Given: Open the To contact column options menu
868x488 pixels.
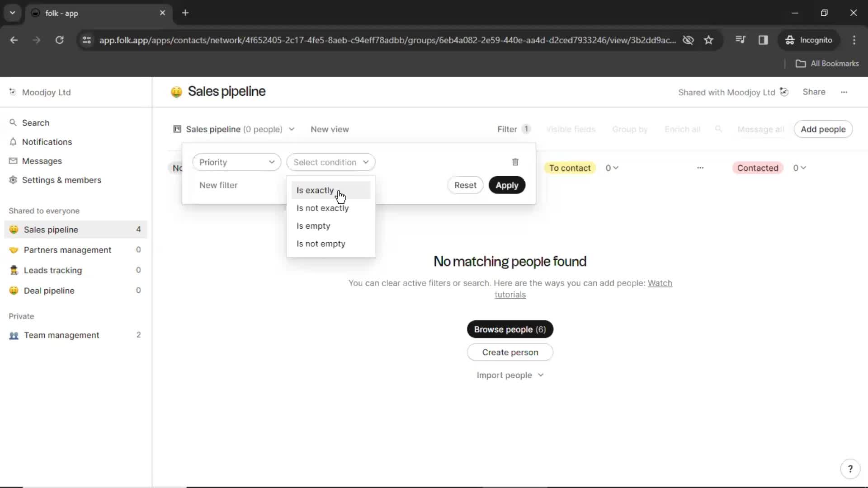Looking at the screenshot, I should (x=700, y=168).
